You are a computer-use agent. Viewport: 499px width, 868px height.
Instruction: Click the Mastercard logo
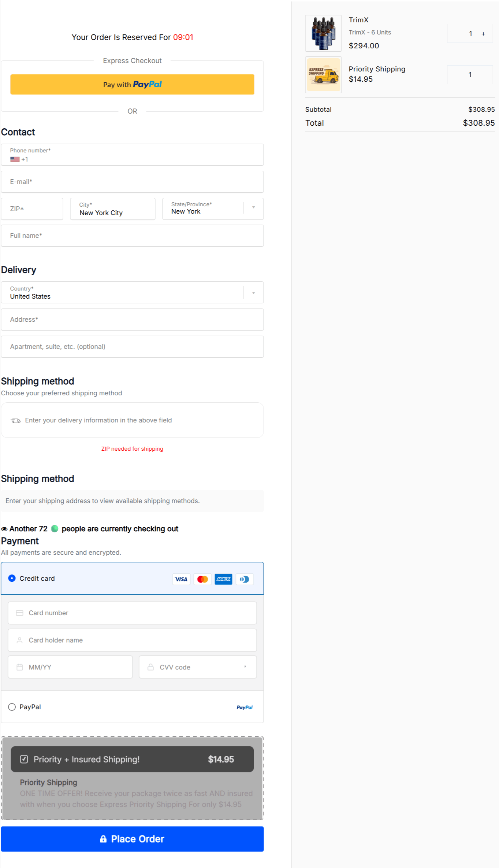(202, 579)
